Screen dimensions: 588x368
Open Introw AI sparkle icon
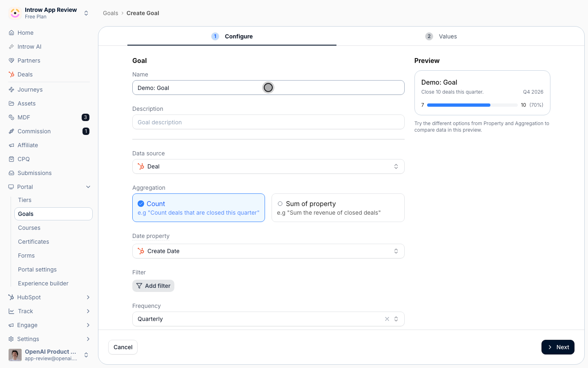[x=11, y=47]
